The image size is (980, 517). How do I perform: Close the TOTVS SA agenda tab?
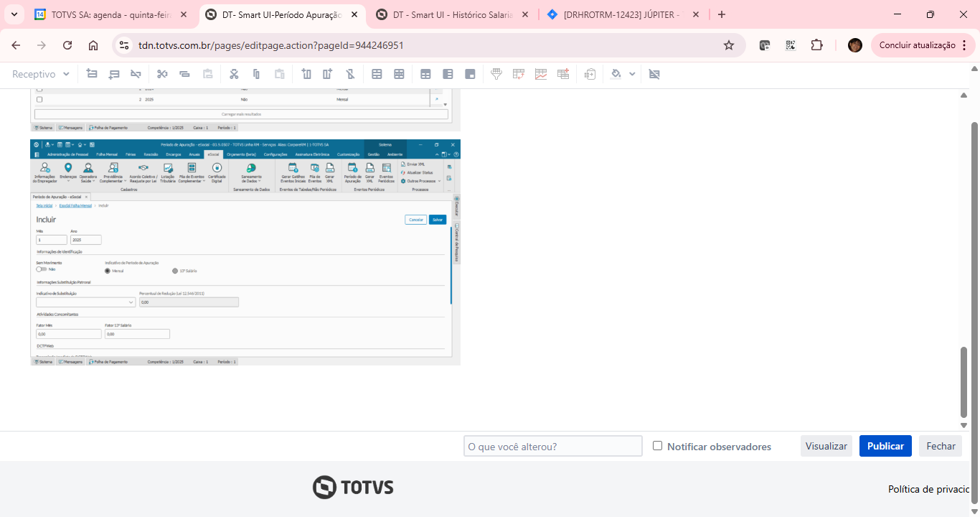184,14
